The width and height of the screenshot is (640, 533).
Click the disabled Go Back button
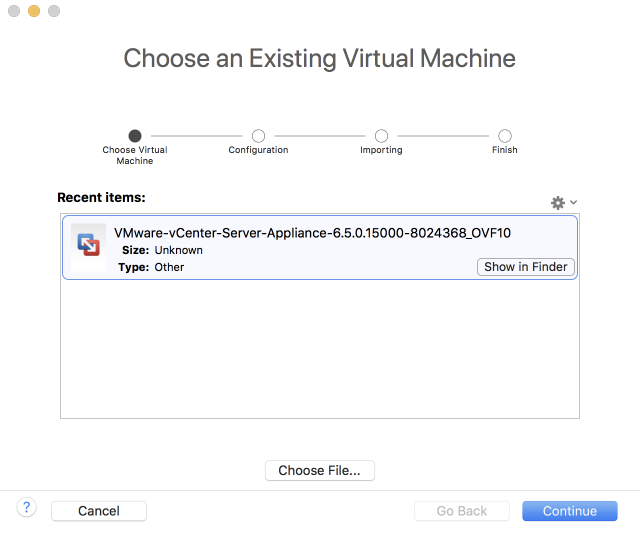[462, 511]
